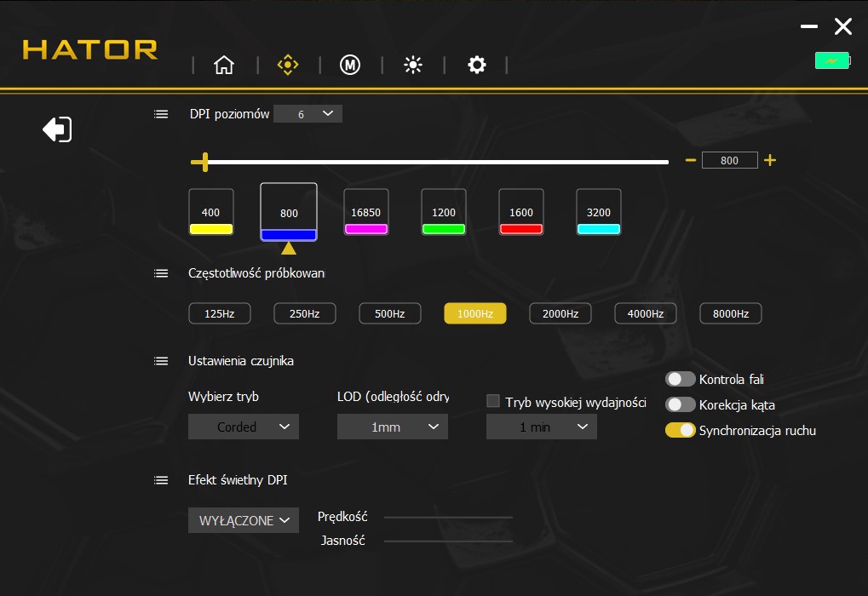This screenshot has height=596, width=868.
Task: Open the LOD 1mm dropdown
Action: (x=392, y=427)
